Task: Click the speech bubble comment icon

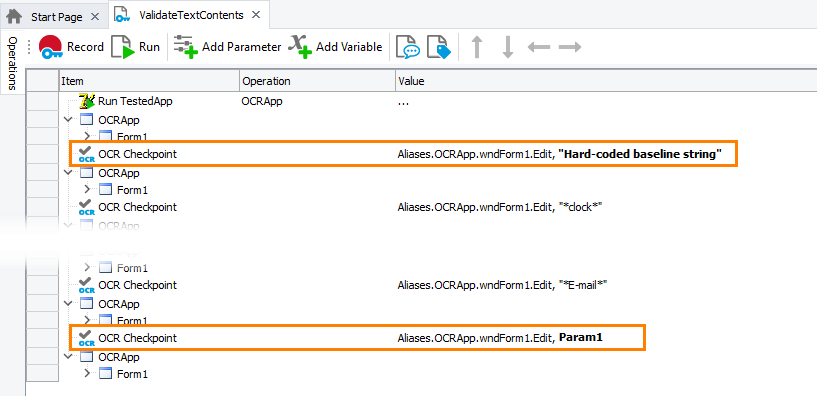Action: click(407, 47)
